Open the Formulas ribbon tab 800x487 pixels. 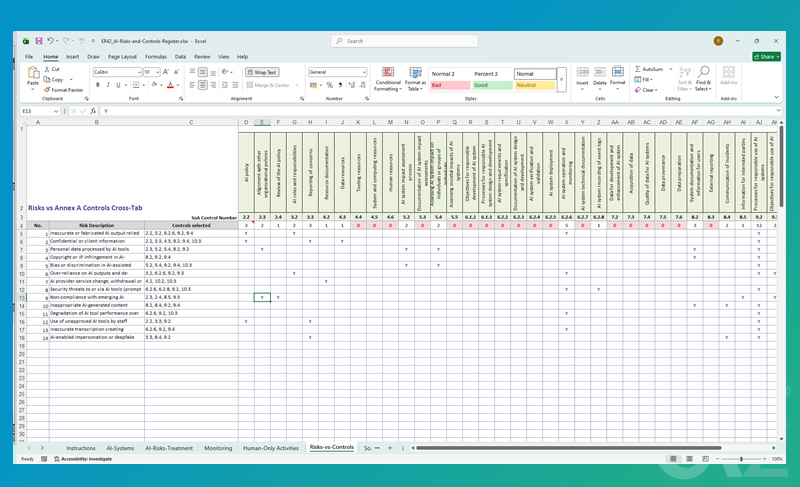tap(156, 57)
